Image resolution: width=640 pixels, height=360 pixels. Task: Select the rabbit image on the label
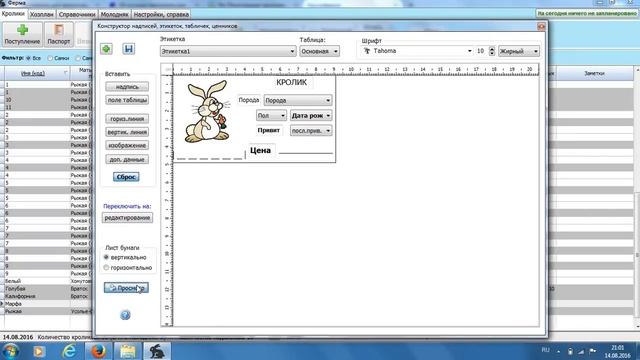[x=207, y=111]
